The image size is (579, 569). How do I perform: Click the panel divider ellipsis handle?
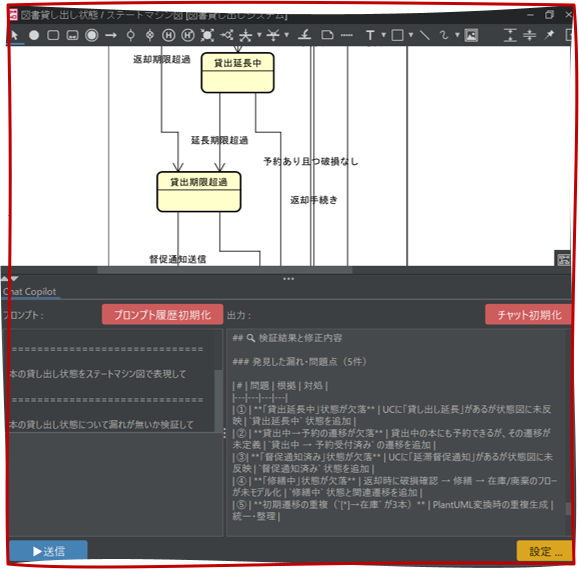click(288, 279)
